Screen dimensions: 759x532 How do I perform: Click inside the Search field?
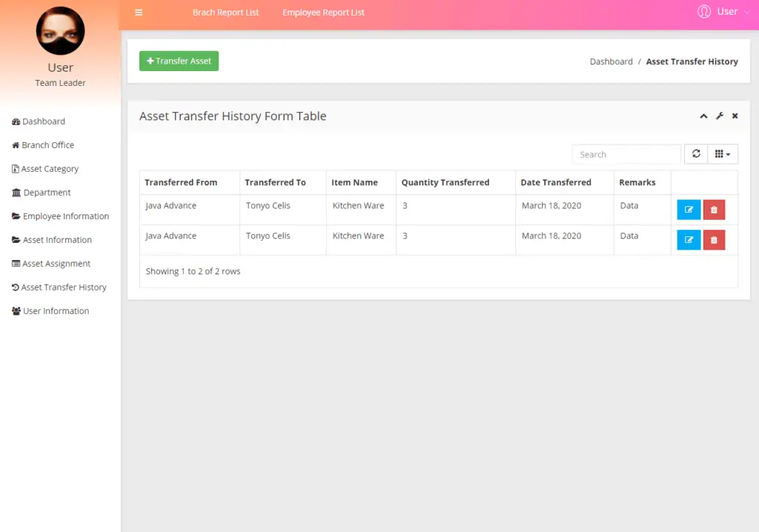[x=626, y=153]
